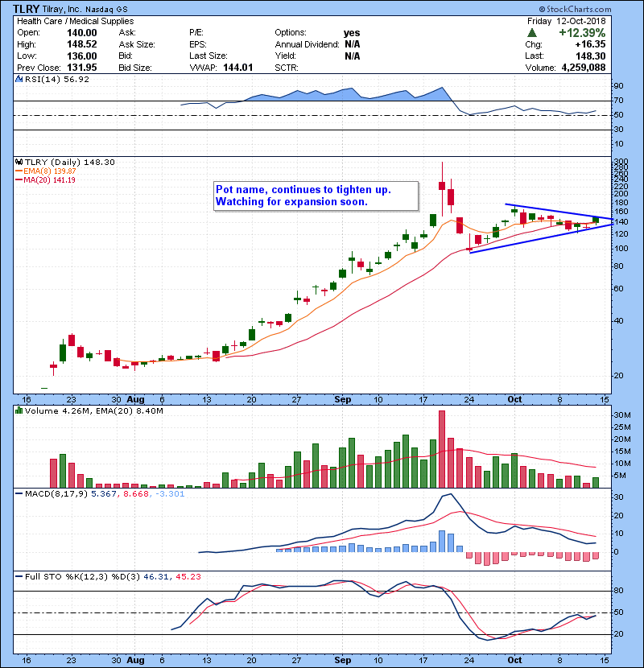
Task: Click the Annual Dividend N/A value
Action: click(x=353, y=44)
